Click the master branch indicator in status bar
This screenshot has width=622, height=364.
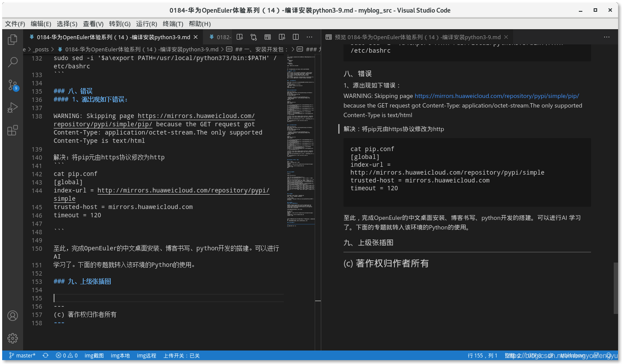(23, 356)
